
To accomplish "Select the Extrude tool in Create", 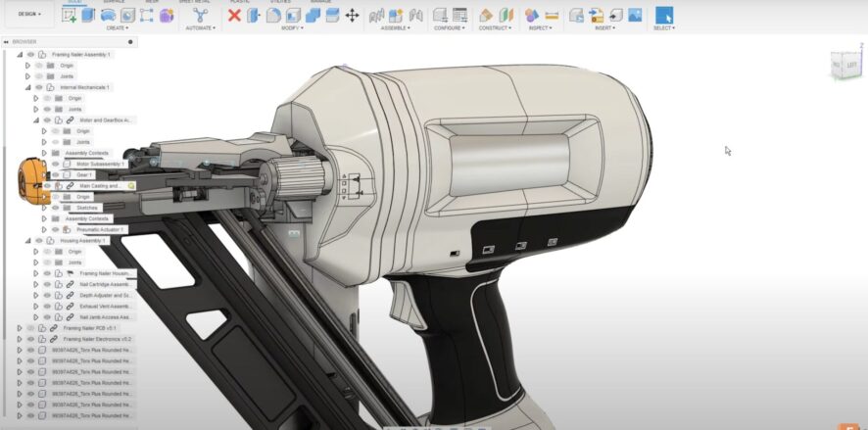I will [88, 16].
